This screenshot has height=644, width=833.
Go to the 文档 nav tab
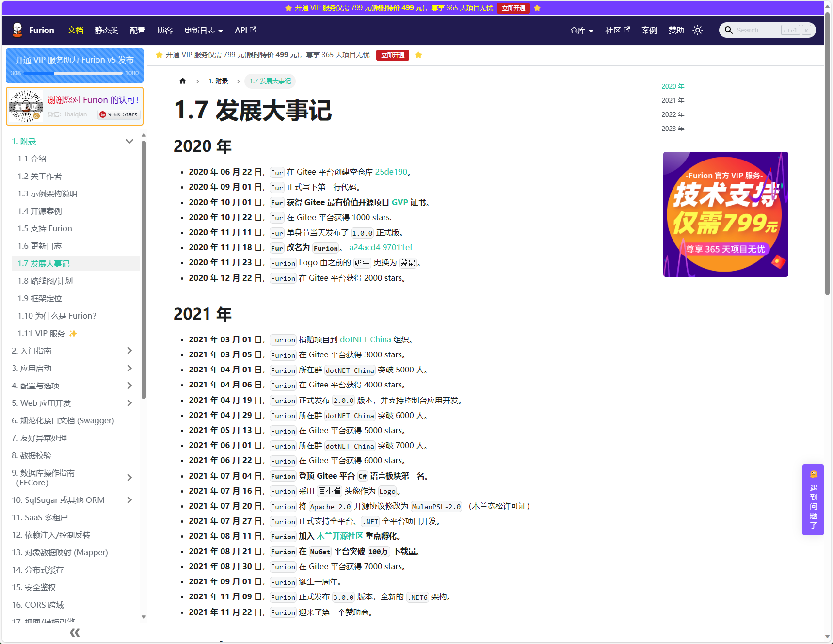76,30
